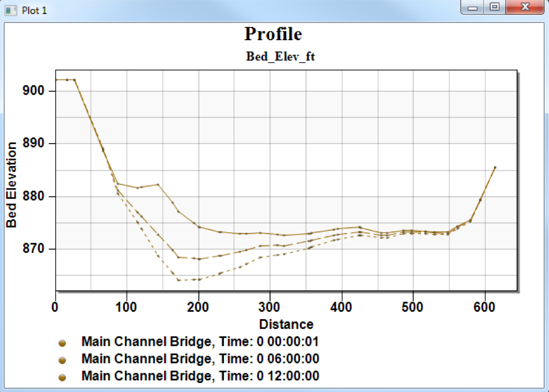Image resolution: width=549 pixels, height=392 pixels.
Task: Click legend marker for Time 0 00:00:01
Action: click(x=62, y=343)
